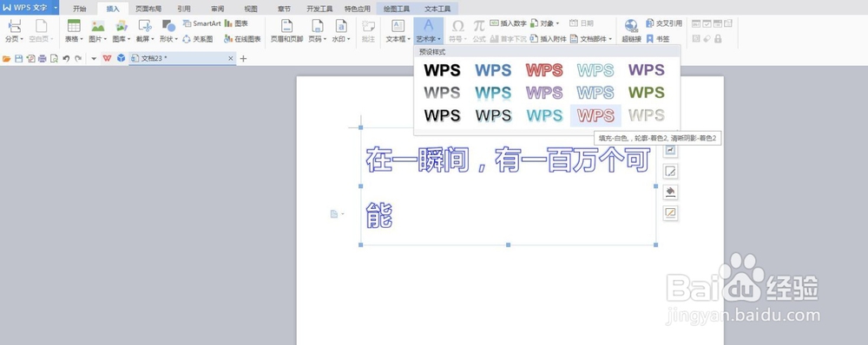The height and width of the screenshot is (345, 868).
Task: Insert an image with 图片
Action: tap(97, 30)
